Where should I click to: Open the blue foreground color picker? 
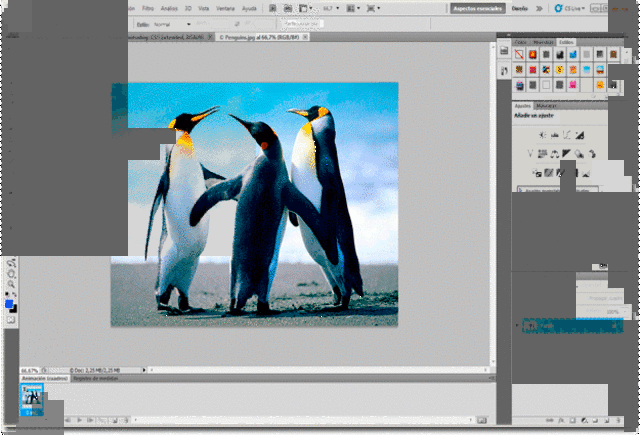tap(9, 304)
